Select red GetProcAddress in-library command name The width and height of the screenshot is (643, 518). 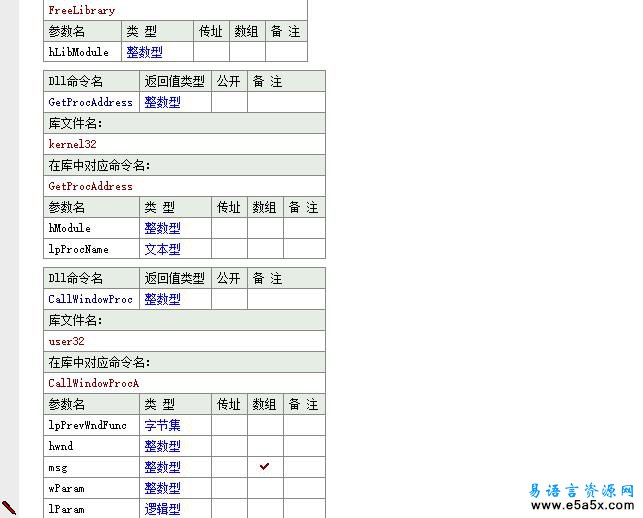coord(90,186)
